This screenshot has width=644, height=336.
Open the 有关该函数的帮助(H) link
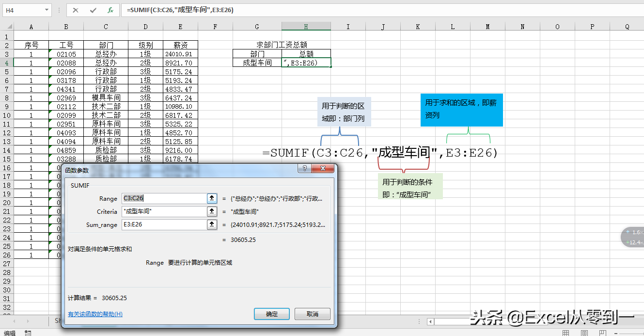pyautogui.click(x=95, y=314)
